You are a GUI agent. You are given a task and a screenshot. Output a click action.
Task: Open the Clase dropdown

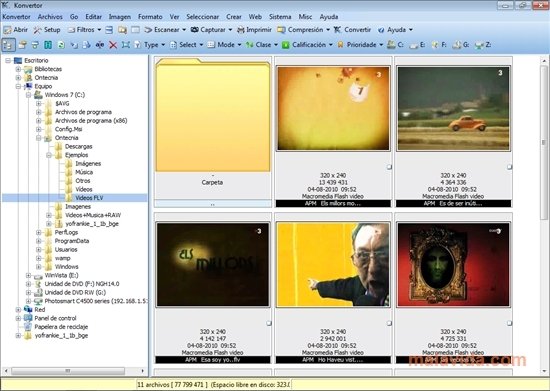click(262, 45)
